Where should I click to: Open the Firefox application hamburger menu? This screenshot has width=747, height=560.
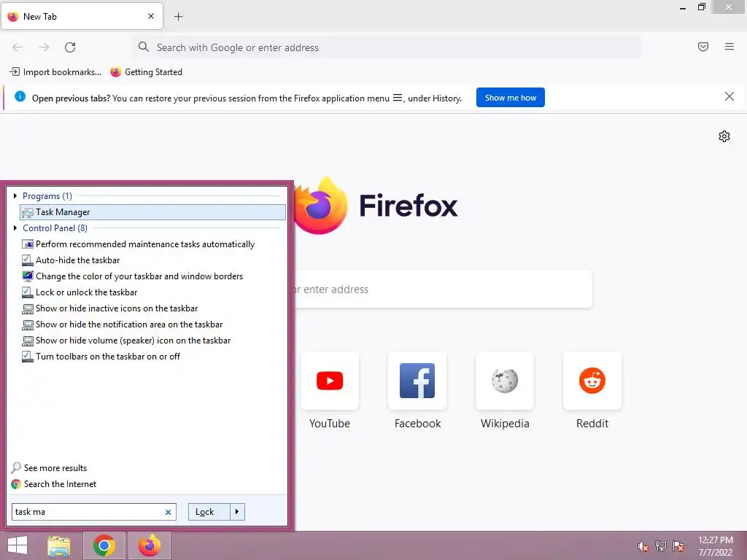[729, 47]
